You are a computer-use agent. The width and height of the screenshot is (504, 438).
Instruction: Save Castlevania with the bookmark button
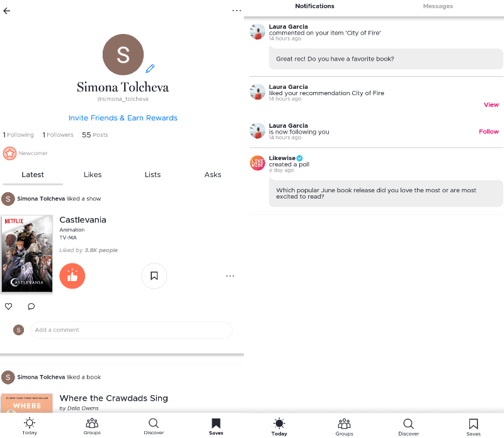pos(154,276)
